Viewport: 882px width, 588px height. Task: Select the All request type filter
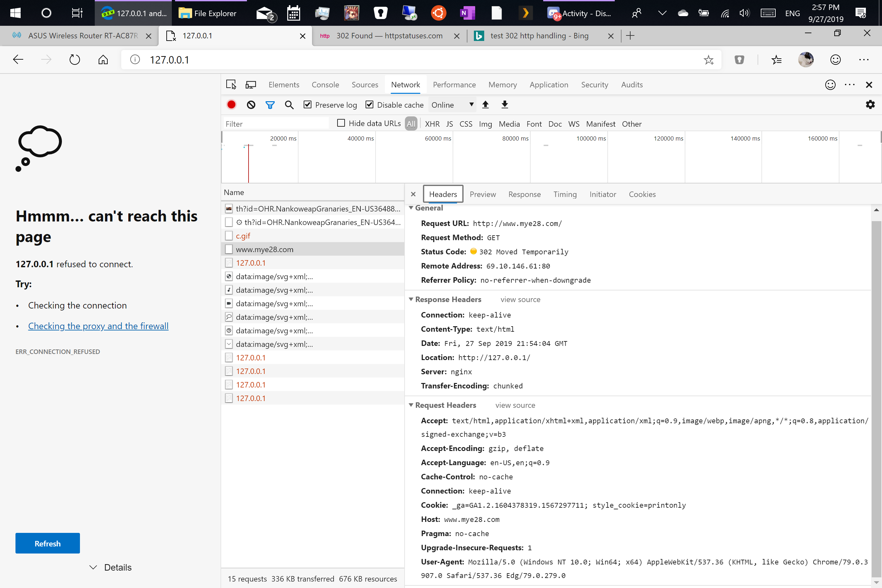411,124
